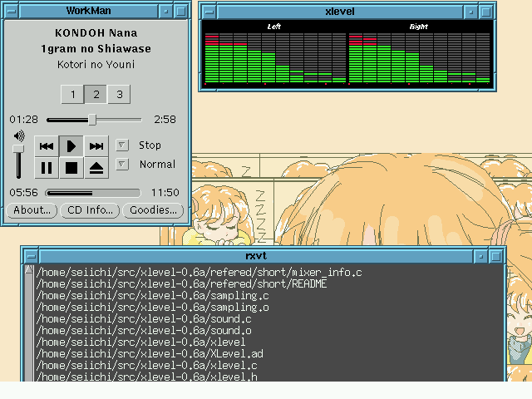Click the xlevel.c path line

point(146,366)
